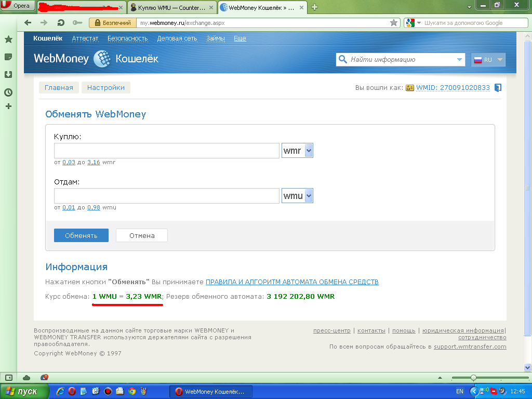Click the Безпечний security badge

[x=113, y=23]
